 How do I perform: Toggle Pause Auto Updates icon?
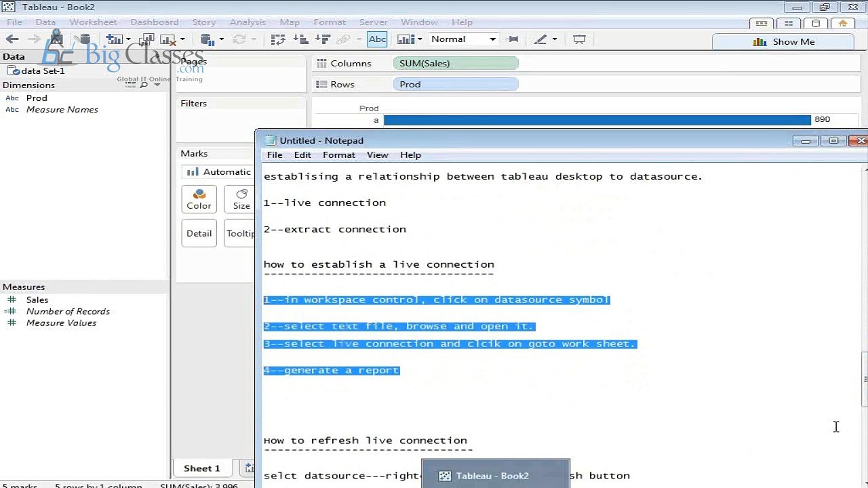click(208, 39)
